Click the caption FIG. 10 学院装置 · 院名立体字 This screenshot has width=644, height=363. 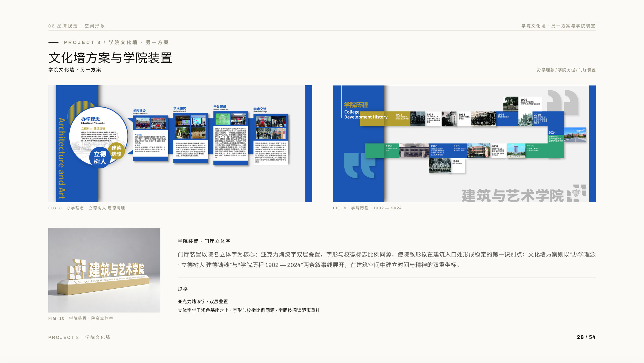[x=81, y=318]
